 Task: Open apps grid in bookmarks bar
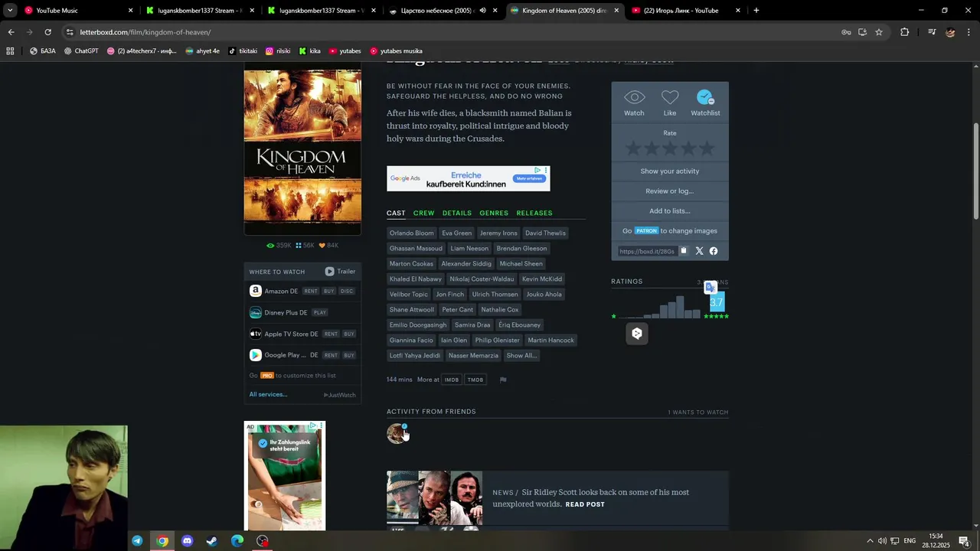[x=10, y=51]
